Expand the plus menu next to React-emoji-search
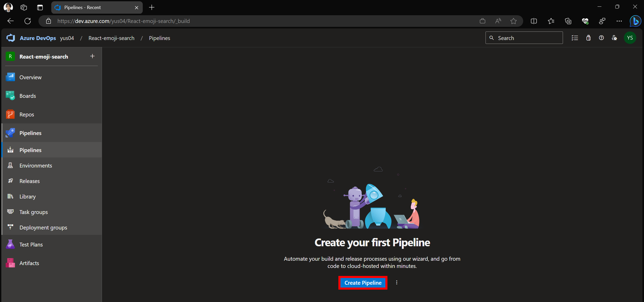This screenshot has height=302, width=644. [x=92, y=56]
